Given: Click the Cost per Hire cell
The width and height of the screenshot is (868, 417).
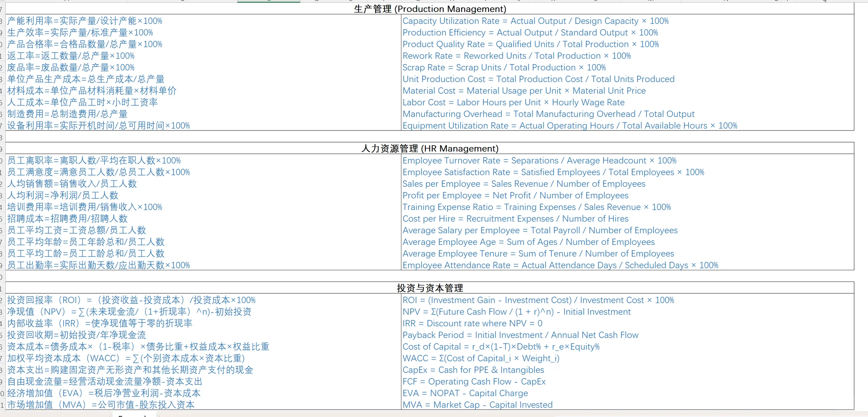Looking at the screenshot, I should tap(515, 219).
